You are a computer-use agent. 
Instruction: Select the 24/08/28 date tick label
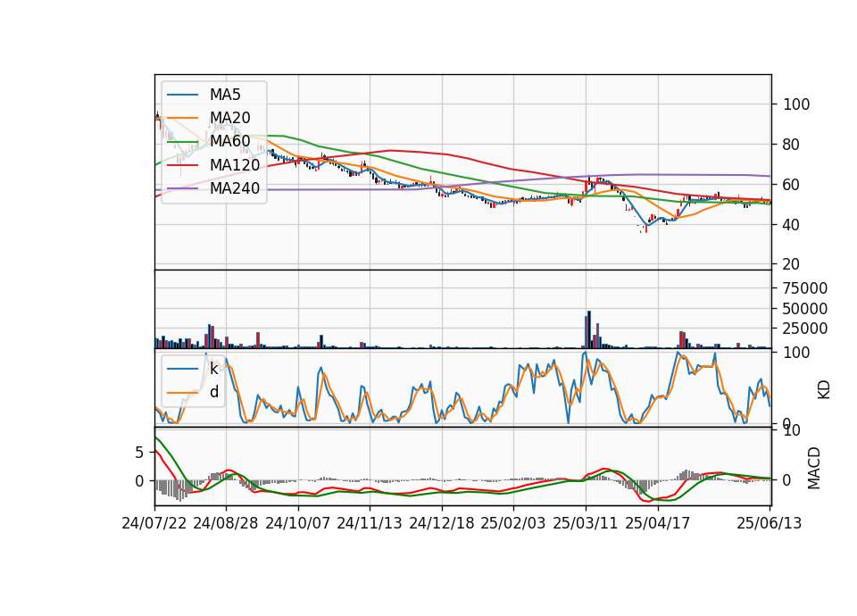point(226,523)
